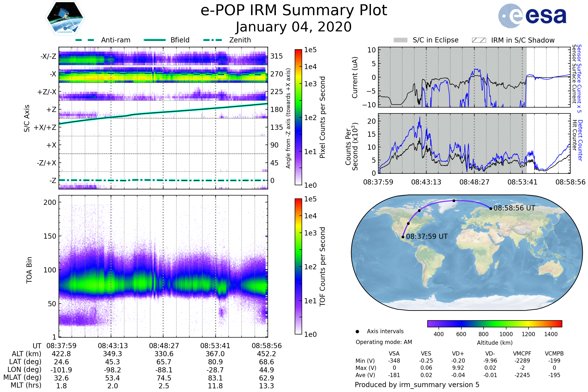588x392 pixels.
Task: Click the Zenith dash-dot legend line
Action: (213, 40)
